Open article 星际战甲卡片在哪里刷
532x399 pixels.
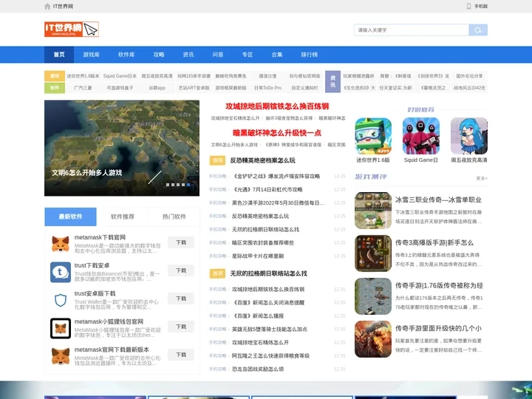(258, 256)
